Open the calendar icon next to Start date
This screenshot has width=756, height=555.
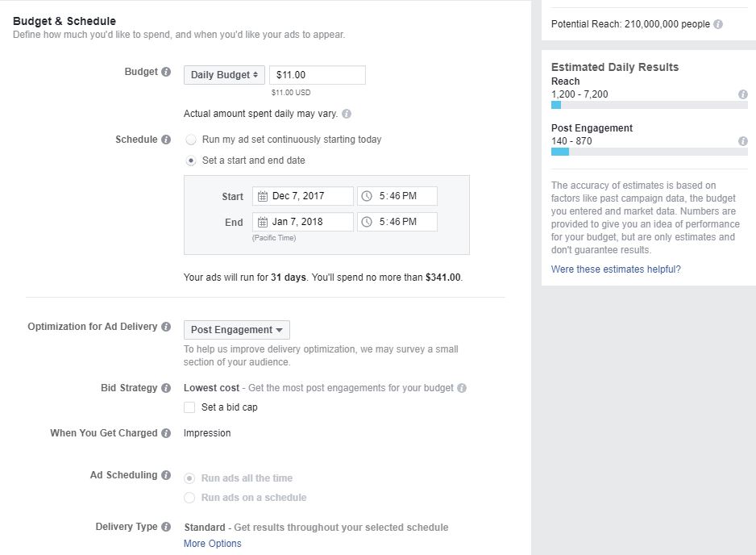pyautogui.click(x=262, y=195)
